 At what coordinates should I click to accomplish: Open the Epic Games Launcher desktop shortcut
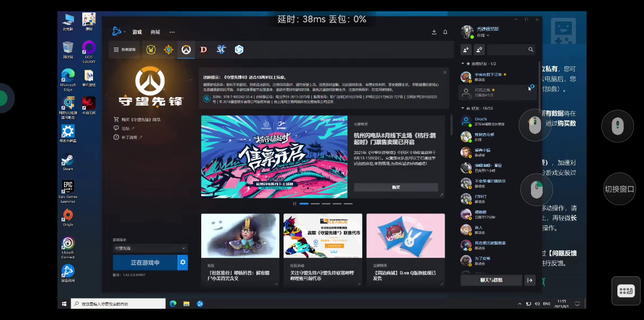[x=67, y=191]
